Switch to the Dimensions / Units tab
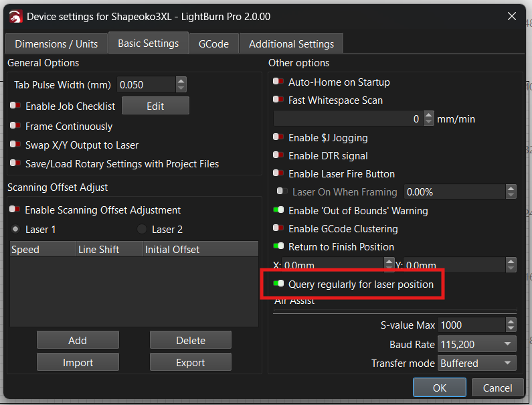The image size is (532, 405). (x=56, y=44)
